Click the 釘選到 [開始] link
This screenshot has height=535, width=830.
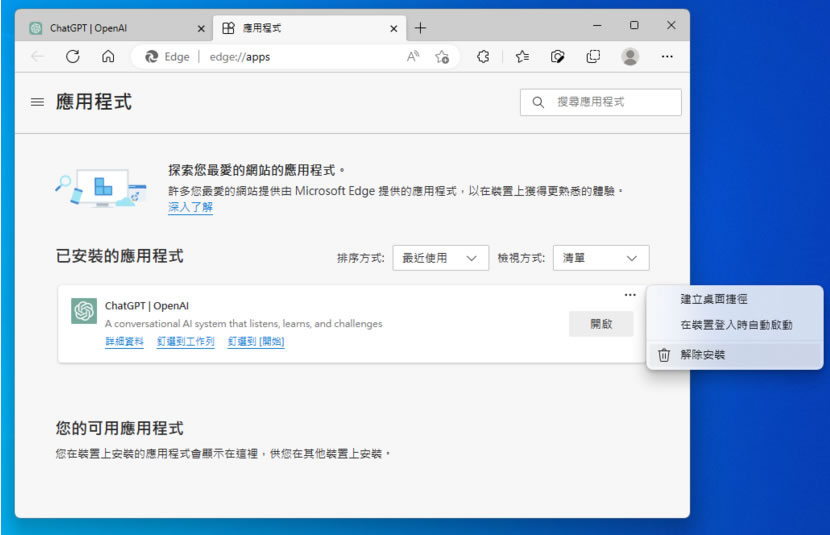[256, 341]
